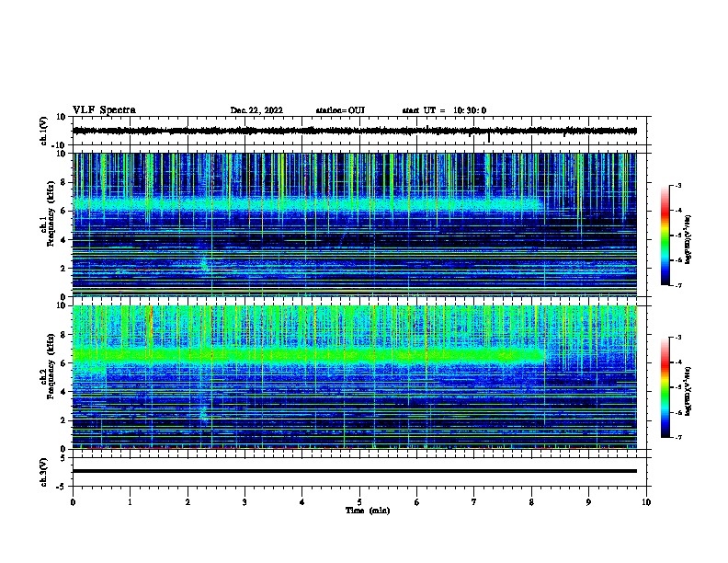Click the 3 label on the Time axis

click(245, 502)
